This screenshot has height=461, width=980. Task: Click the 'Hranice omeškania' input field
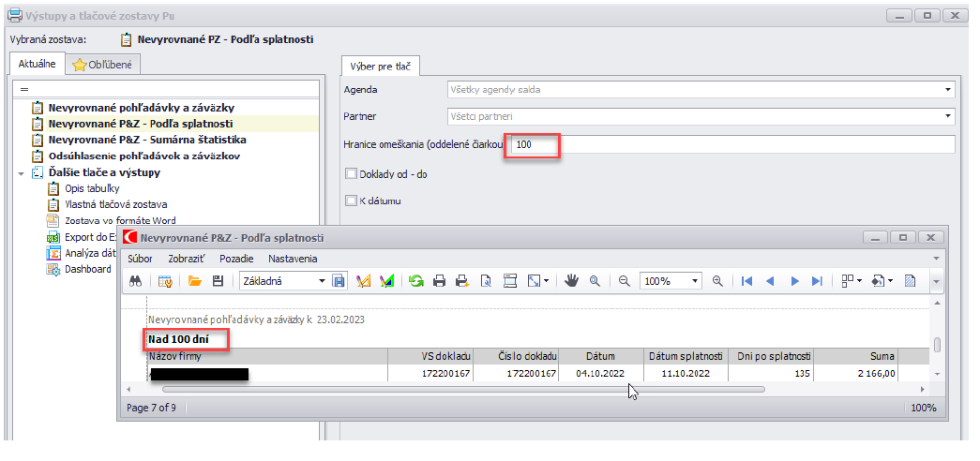(731, 144)
